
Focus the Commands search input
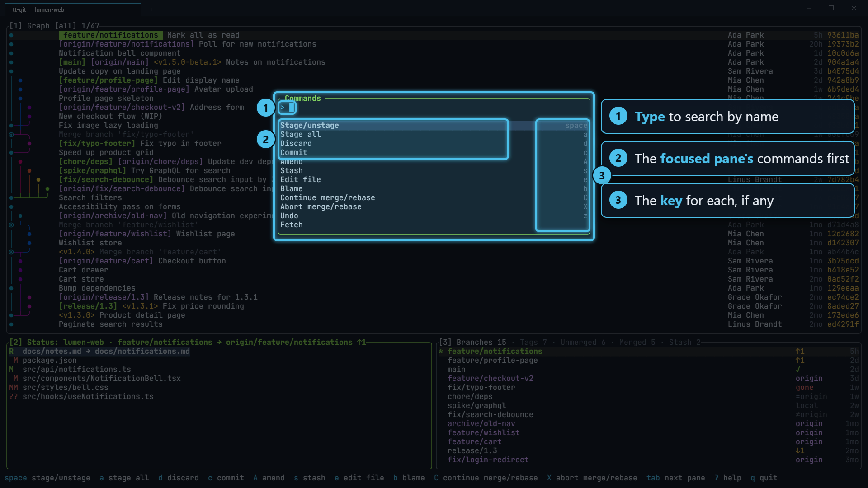434,108
